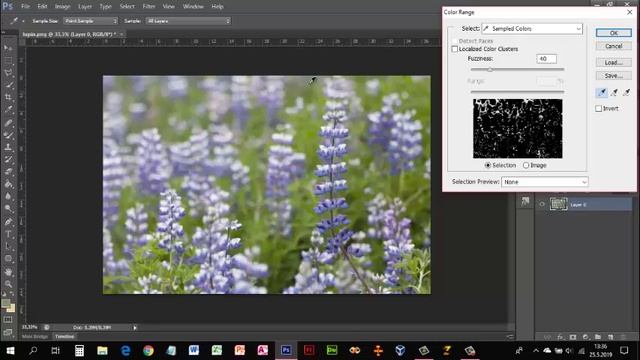Screen dimensions: 640x360
Task: Select the Path Selection tool
Action: [x=8, y=246]
